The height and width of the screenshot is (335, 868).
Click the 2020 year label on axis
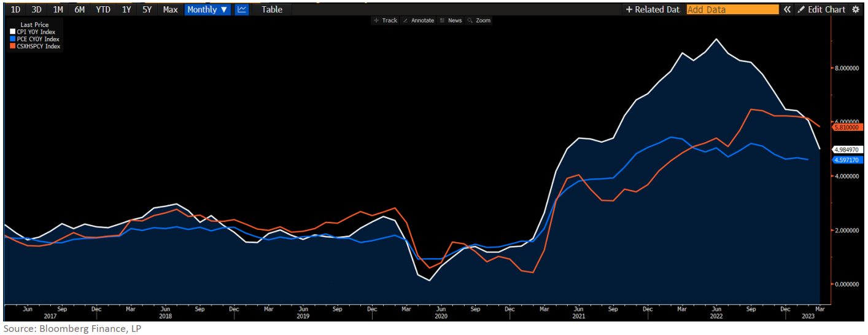(x=440, y=316)
